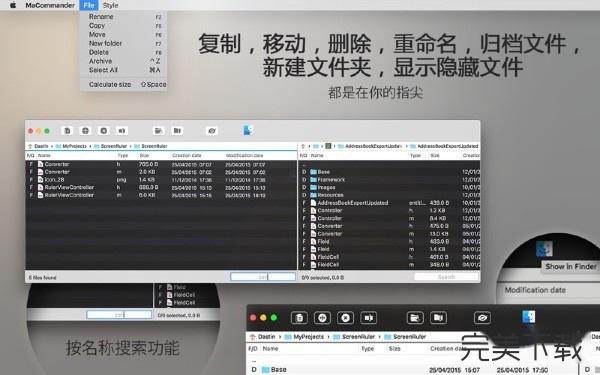600x375 pixels.
Task: Choose Archive from the File menu
Action: (124, 61)
